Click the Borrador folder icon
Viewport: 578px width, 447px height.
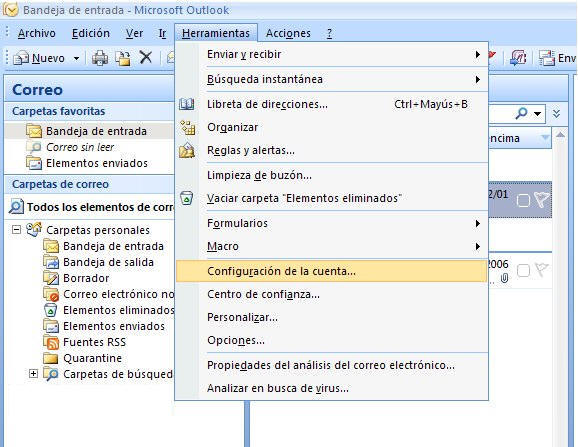tap(51, 278)
